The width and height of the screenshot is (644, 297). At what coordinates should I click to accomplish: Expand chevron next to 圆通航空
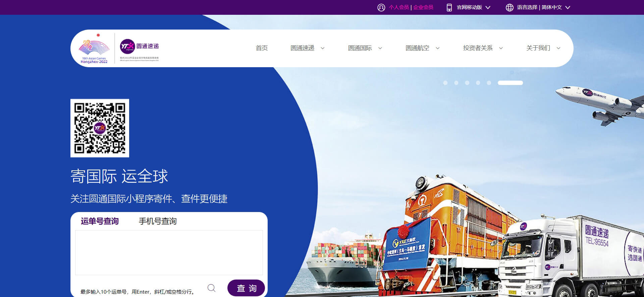[438, 48]
